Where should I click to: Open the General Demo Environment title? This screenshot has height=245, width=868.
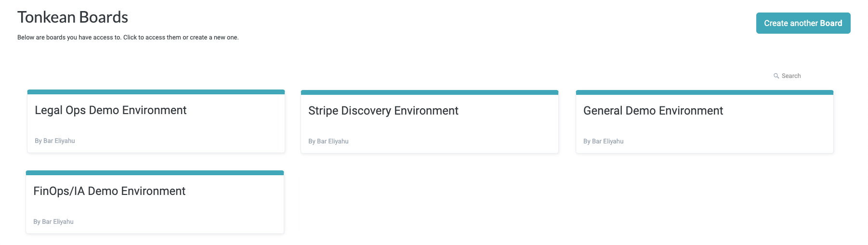[653, 111]
